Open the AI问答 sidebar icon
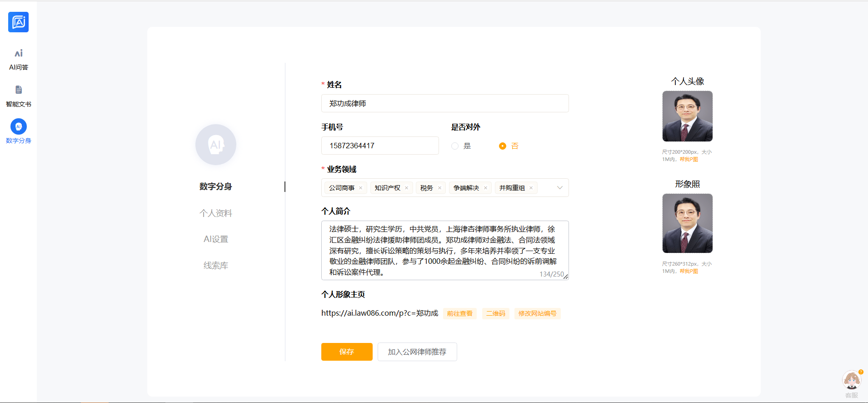Screen dimensions: 868x403 (x=18, y=54)
